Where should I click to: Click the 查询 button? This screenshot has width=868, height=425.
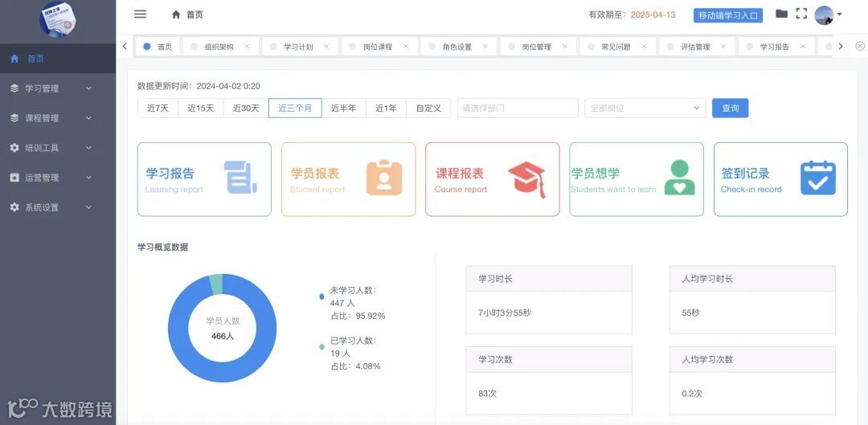coord(730,108)
